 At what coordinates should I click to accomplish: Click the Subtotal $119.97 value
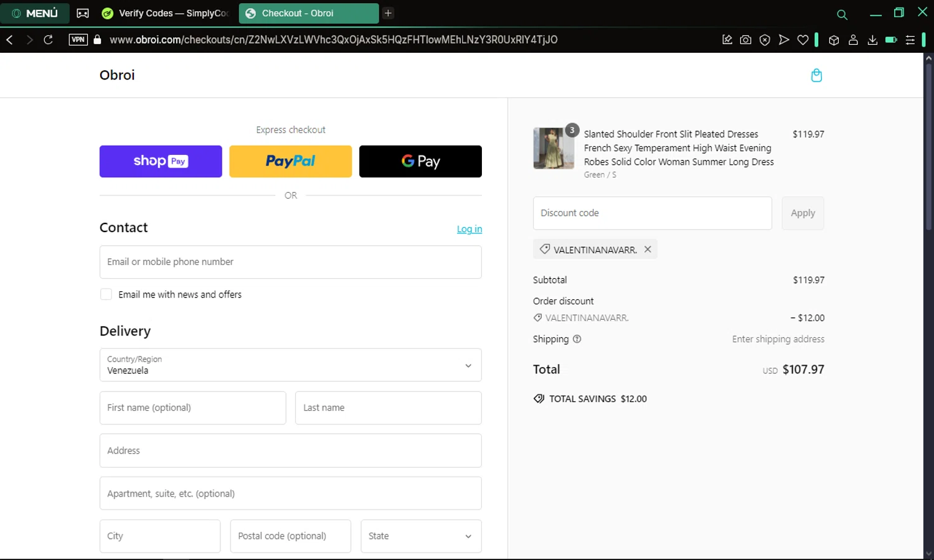point(808,280)
